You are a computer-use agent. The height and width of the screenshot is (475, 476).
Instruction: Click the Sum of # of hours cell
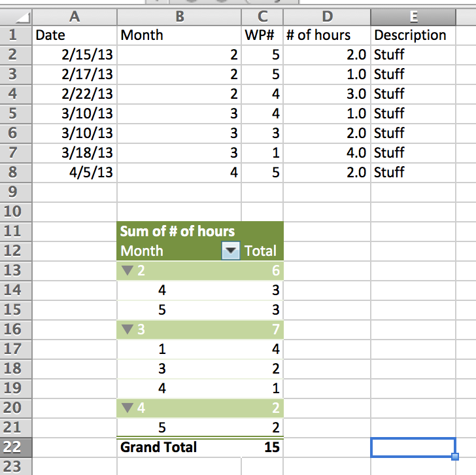pyautogui.click(x=179, y=231)
